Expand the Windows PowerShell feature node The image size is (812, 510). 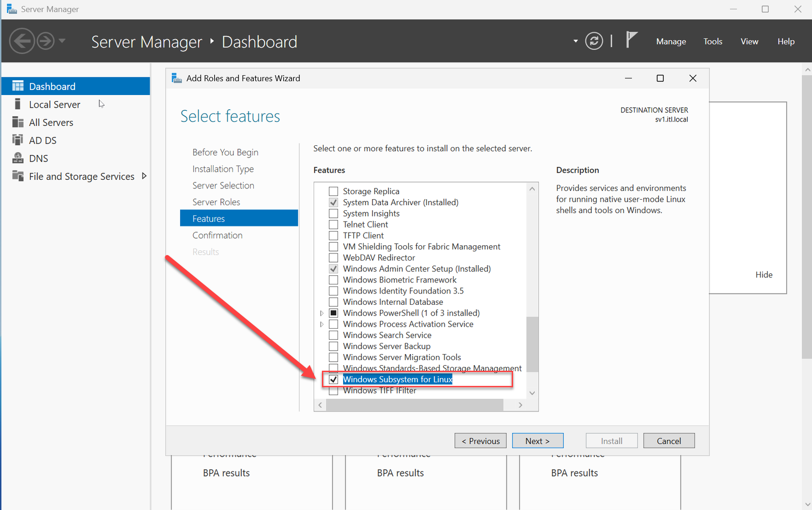pos(322,313)
